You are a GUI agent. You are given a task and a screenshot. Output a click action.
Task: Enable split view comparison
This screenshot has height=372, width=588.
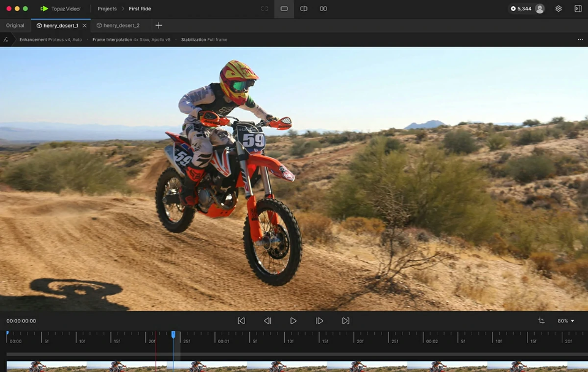point(304,9)
